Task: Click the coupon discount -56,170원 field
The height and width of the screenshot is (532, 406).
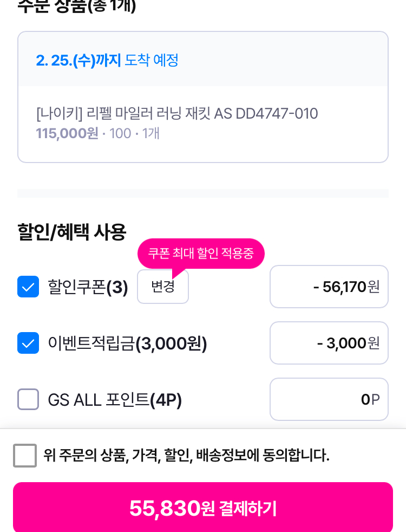Action: point(329,287)
